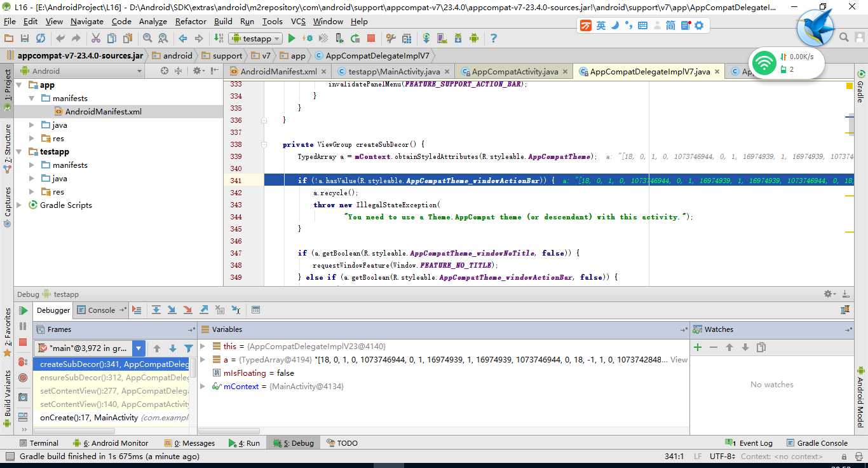Click the View link for variable a
868x468 pixels.
(x=679, y=360)
